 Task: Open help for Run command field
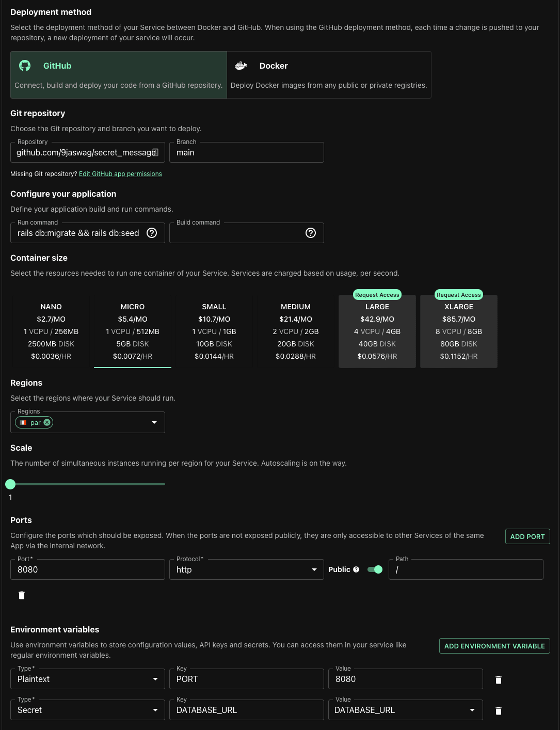(152, 233)
